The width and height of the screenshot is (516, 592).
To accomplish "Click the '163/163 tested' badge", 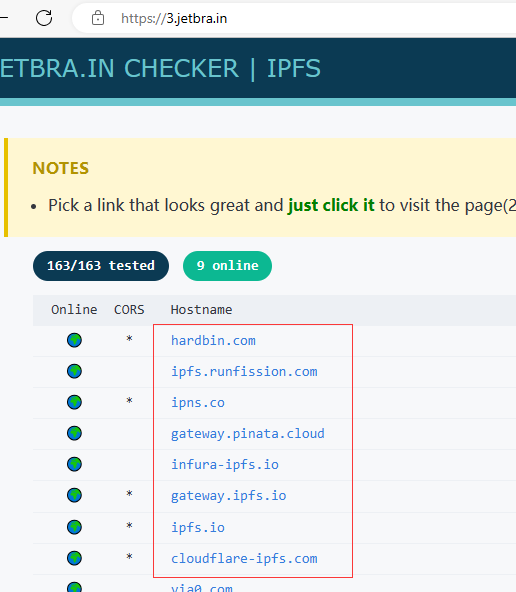I will [101, 266].
